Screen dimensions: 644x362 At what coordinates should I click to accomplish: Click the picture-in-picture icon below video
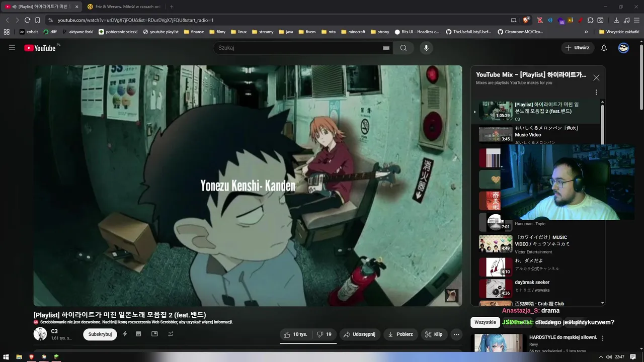tap(154, 334)
